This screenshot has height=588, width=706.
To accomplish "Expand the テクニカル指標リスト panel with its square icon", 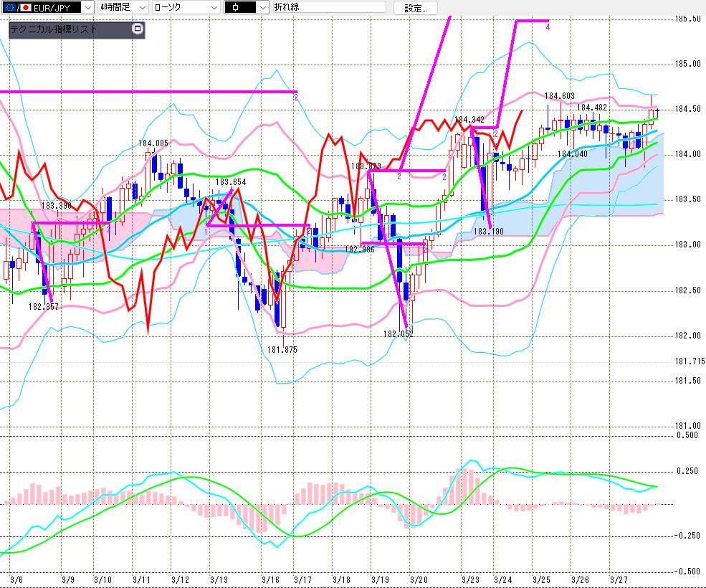I will click(138, 29).
